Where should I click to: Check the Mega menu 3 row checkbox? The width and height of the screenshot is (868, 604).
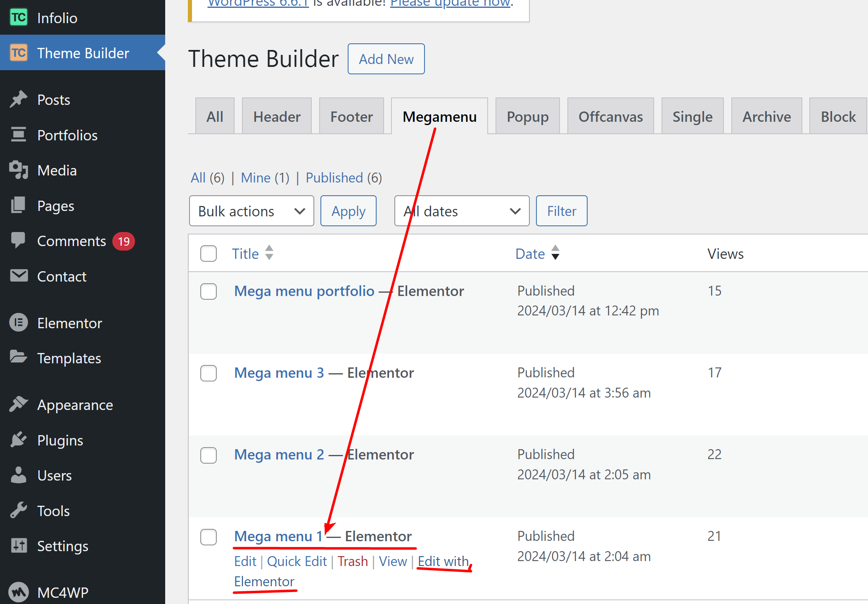[x=209, y=373]
